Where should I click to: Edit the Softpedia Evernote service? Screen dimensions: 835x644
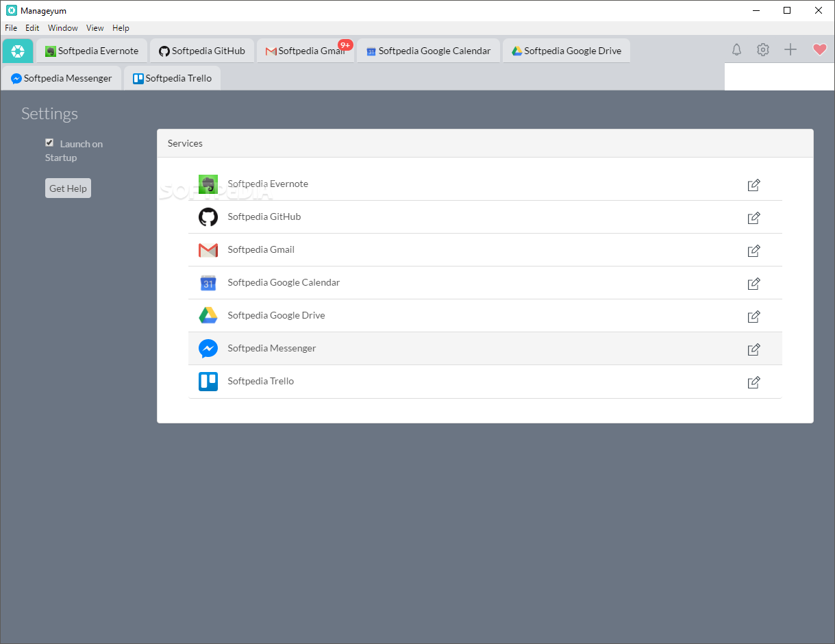tap(753, 185)
